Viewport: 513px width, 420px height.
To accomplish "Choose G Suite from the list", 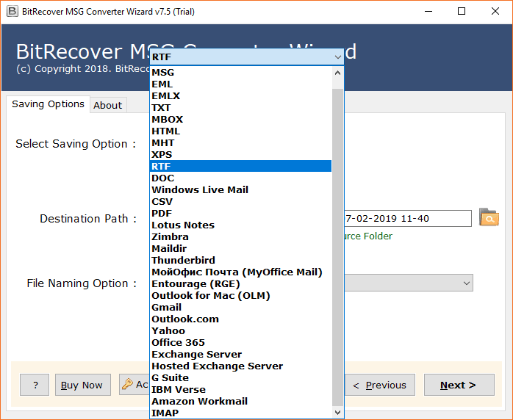I will [x=240, y=378].
